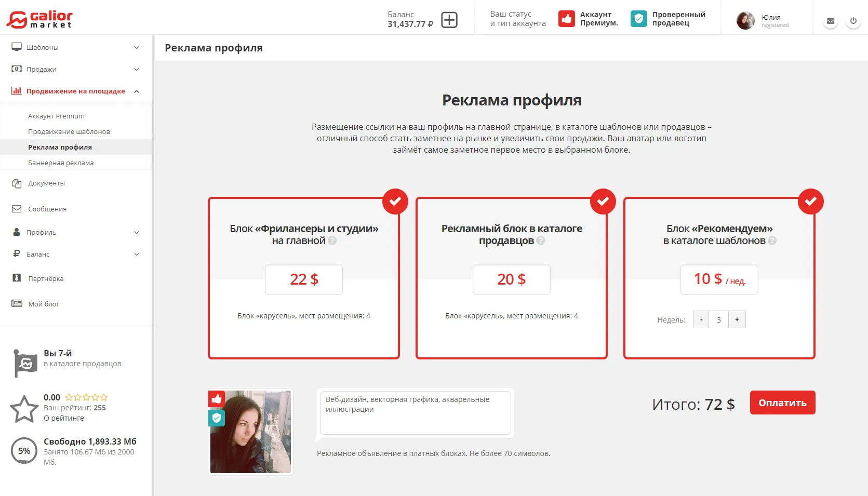Open Баннерная реклама submenu item
This screenshot has width=868, height=496.
click(61, 163)
